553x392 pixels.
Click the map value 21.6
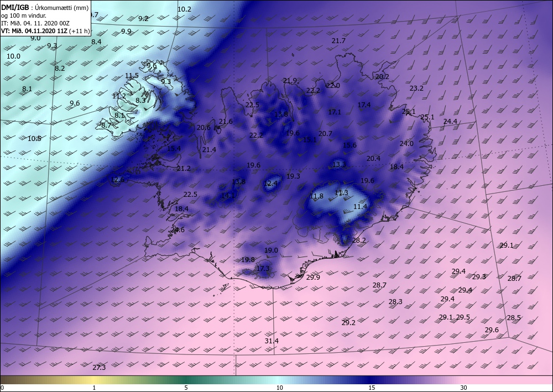[x=226, y=121]
